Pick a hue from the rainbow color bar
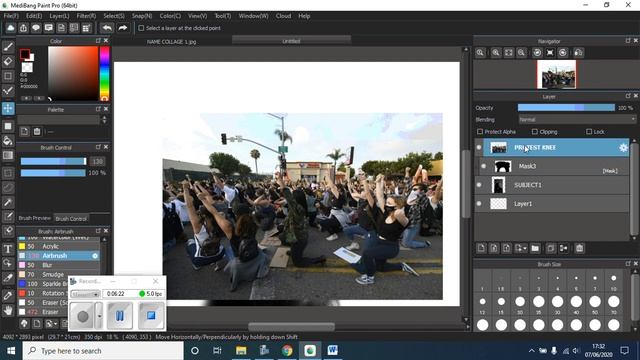This screenshot has height=360, width=640. point(104,73)
